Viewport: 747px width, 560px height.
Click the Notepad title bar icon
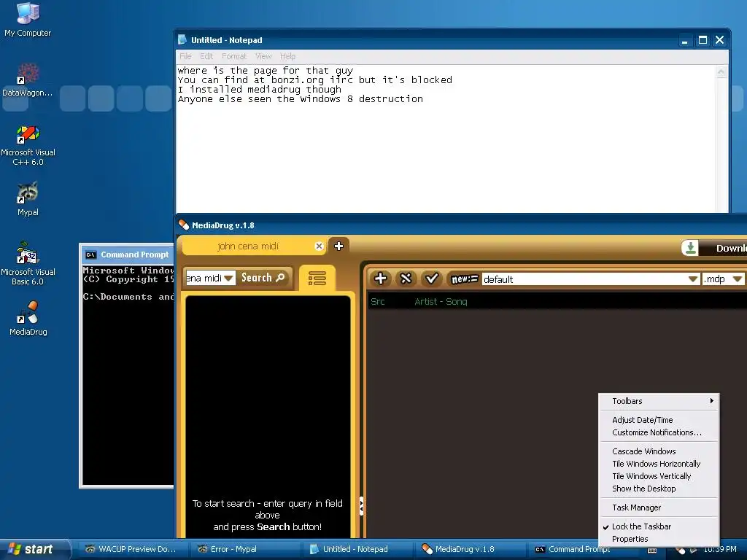tap(182, 39)
